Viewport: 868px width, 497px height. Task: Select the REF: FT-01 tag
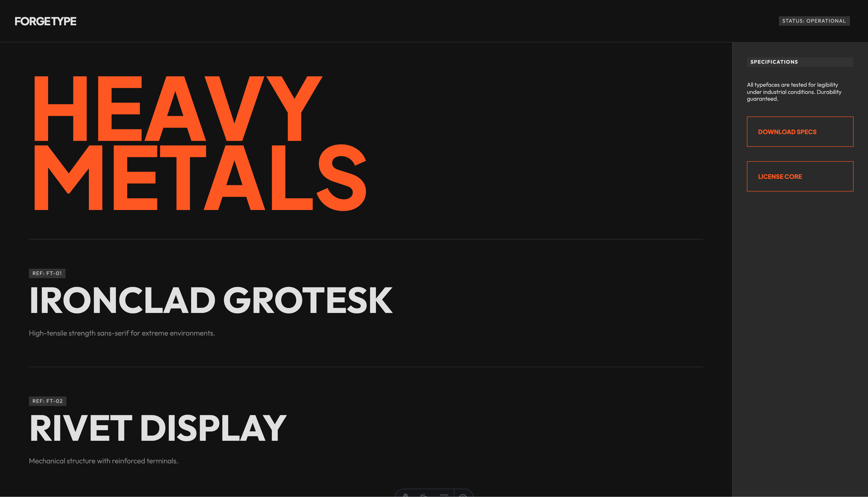tap(47, 273)
